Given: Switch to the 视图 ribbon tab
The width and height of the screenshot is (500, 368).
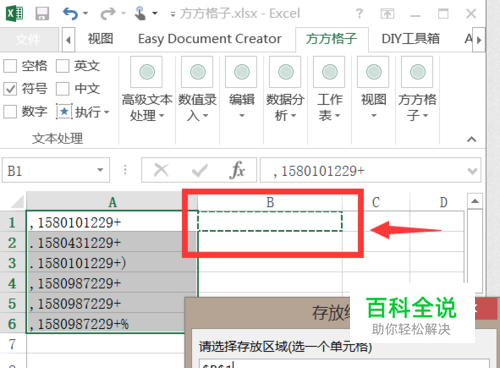Looking at the screenshot, I should coord(100,39).
